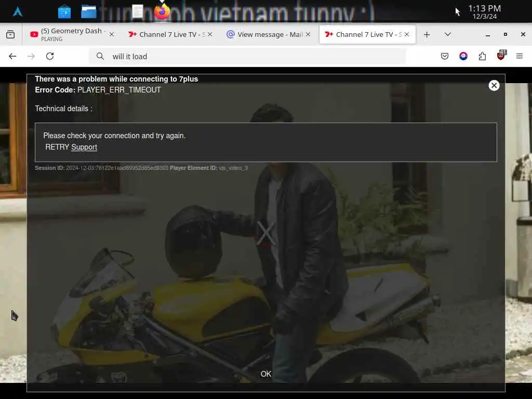The image size is (532, 399).
Task: Open the Extensions puzzle-piece menu
Action: tap(482, 56)
